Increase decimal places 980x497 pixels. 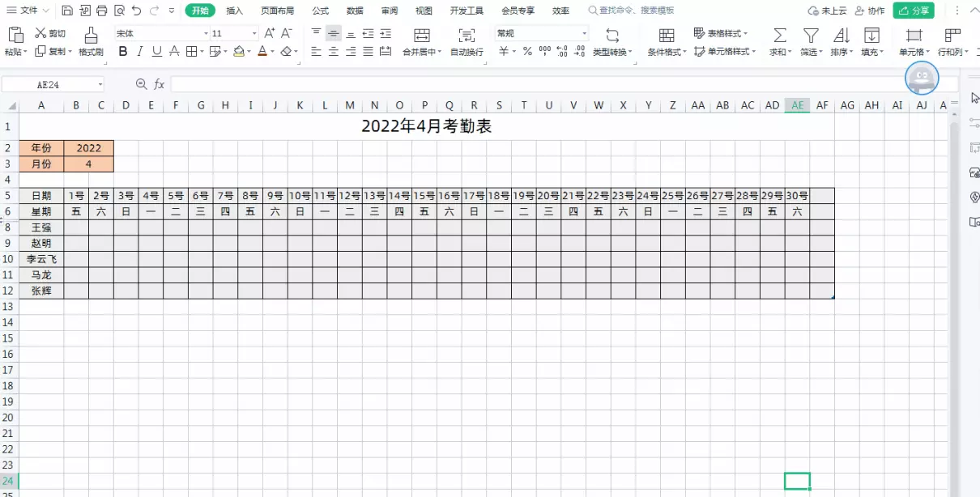tap(562, 51)
